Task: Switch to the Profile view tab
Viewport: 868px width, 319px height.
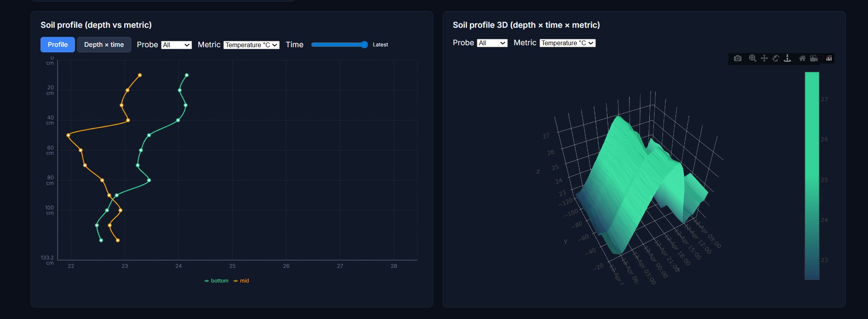Action: 58,44
